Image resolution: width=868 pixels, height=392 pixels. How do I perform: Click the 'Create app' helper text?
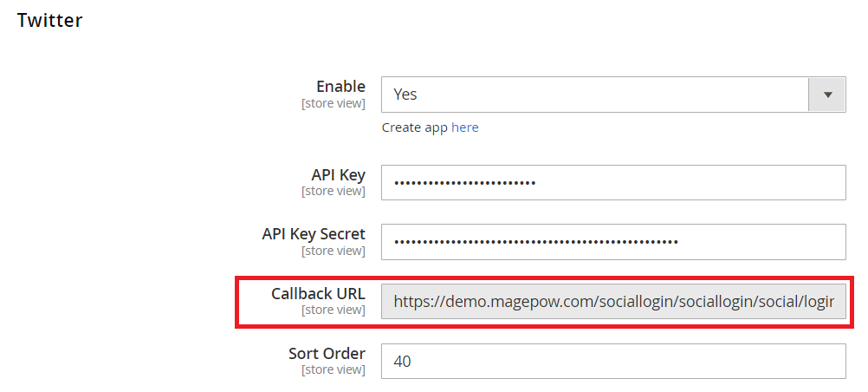click(x=415, y=127)
